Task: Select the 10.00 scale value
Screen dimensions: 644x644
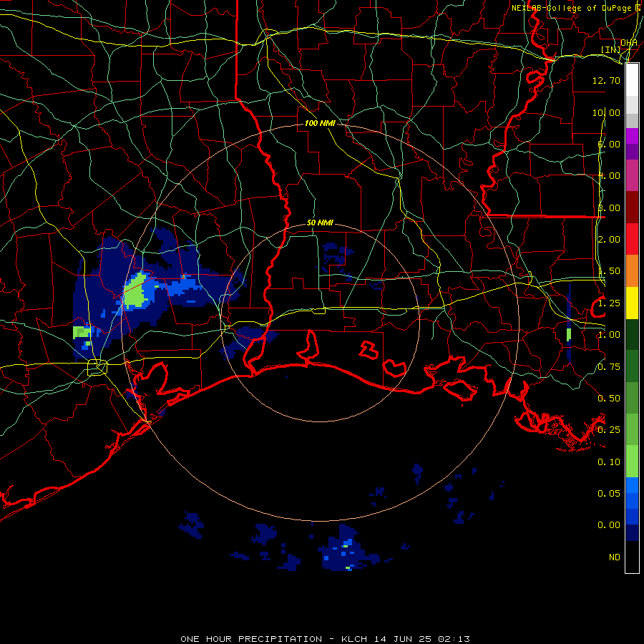Action: (x=606, y=112)
